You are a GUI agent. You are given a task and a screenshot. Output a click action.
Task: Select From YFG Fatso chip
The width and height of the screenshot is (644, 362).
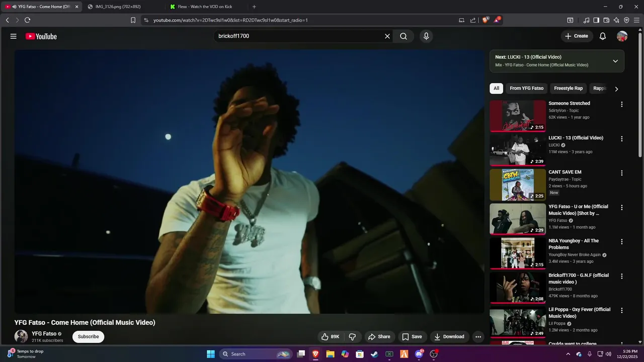pos(526,88)
